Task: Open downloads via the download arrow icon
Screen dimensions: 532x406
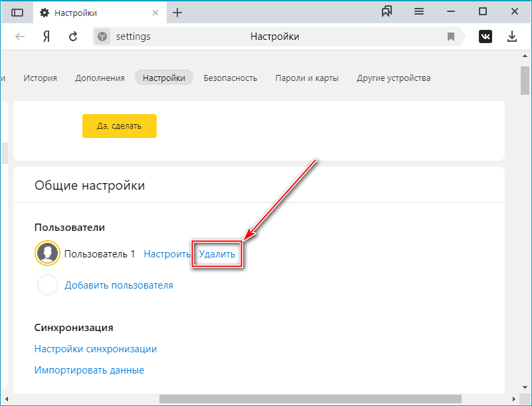Action: click(x=512, y=36)
